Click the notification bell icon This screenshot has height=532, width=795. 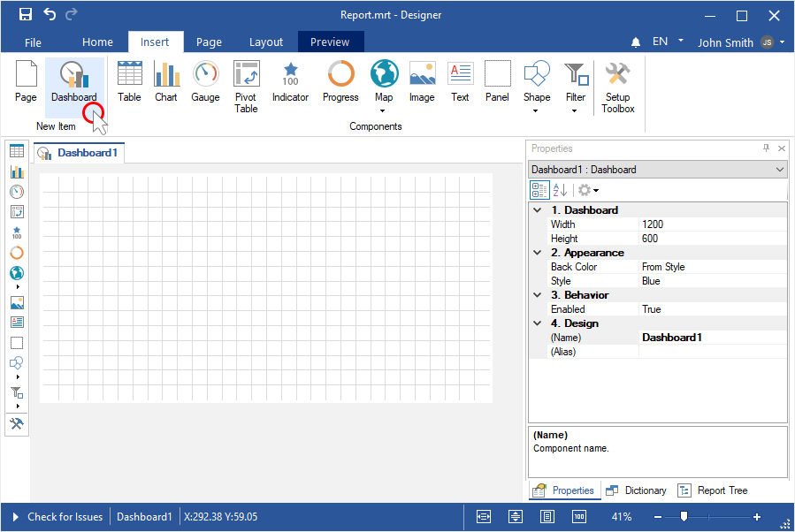click(635, 42)
